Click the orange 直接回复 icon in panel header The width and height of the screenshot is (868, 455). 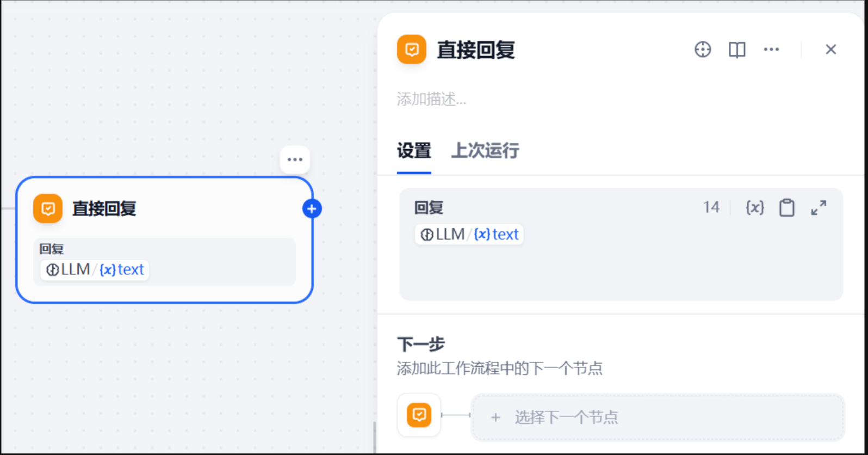(412, 50)
